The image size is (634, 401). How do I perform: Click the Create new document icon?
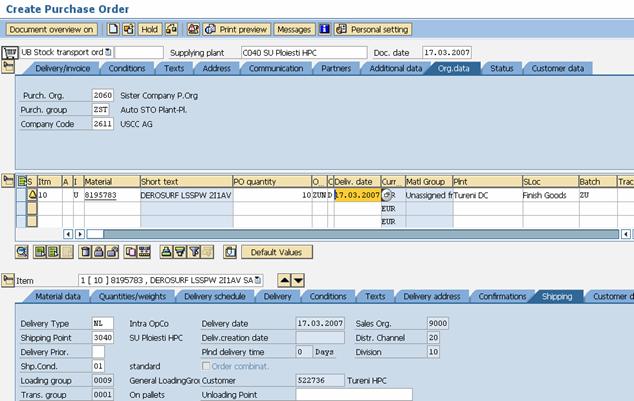(112, 30)
